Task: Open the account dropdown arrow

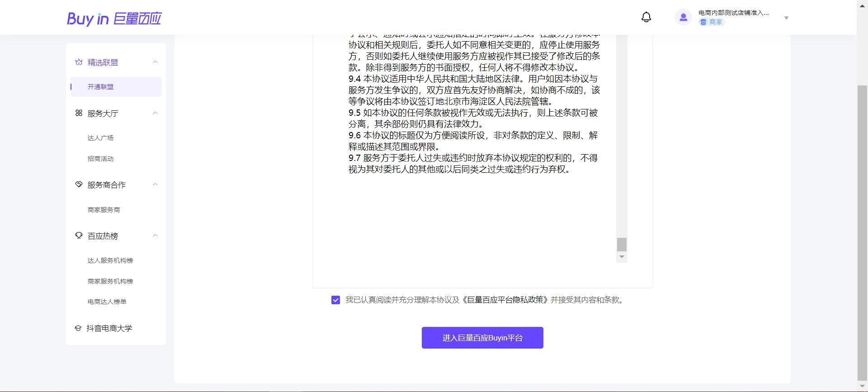Action: pos(786,18)
